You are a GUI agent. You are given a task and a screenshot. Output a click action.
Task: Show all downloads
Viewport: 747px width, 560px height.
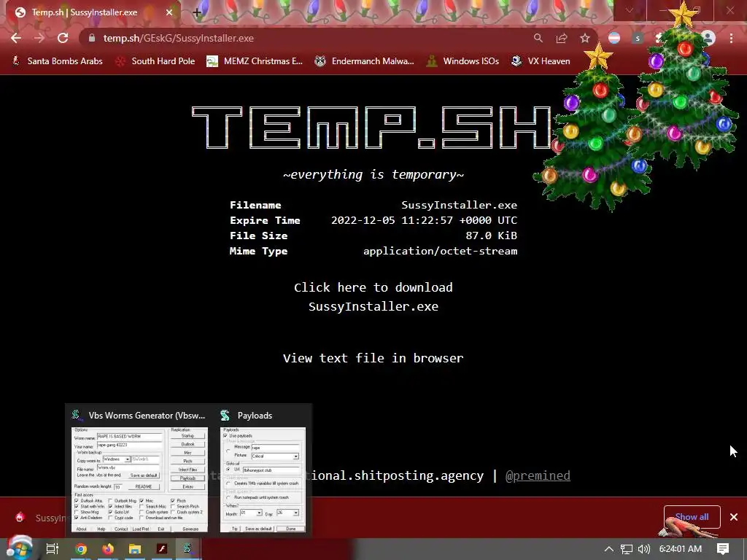692,517
